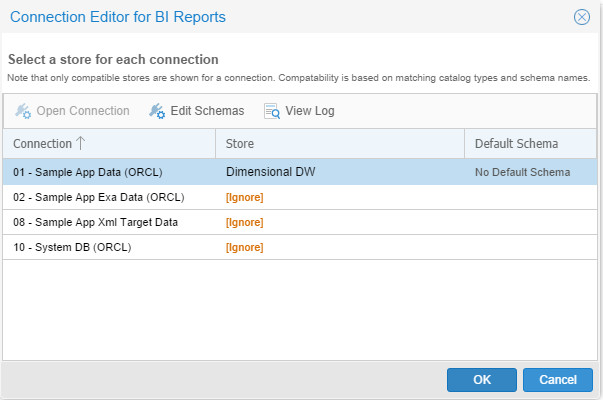Confirm with the OK button
Image resolution: width=603 pixels, height=400 pixels.
click(x=482, y=380)
